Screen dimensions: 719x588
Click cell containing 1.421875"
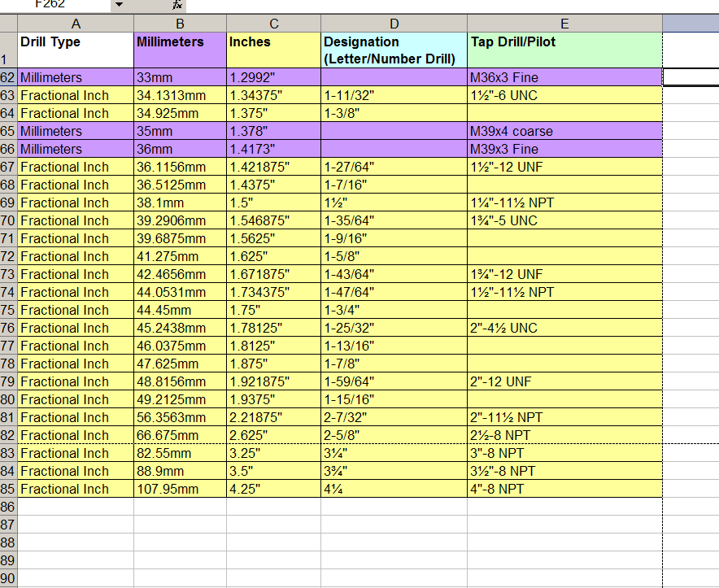click(x=274, y=167)
